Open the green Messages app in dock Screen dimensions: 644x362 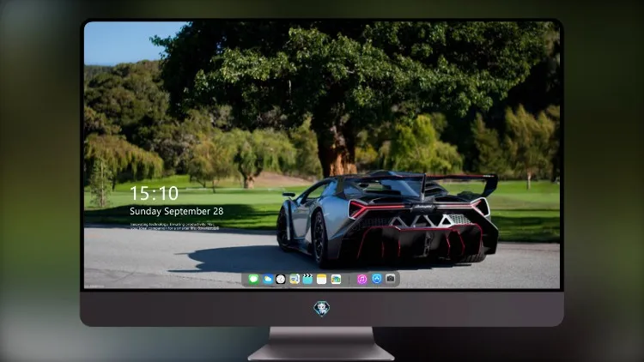click(253, 279)
